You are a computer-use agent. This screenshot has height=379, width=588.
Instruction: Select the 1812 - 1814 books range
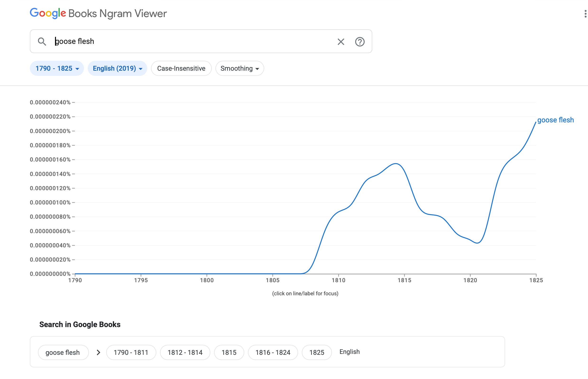click(x=185, y=352)
